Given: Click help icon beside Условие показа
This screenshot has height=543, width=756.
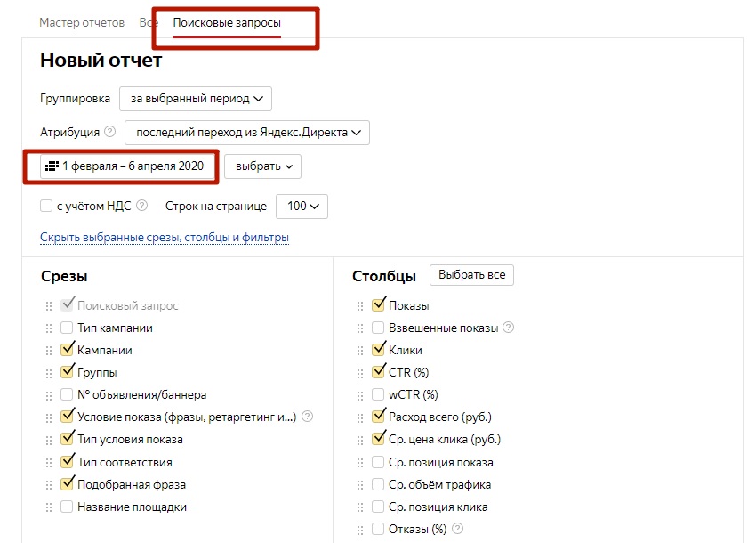Looking at the screenshot, I should [307, 417].
